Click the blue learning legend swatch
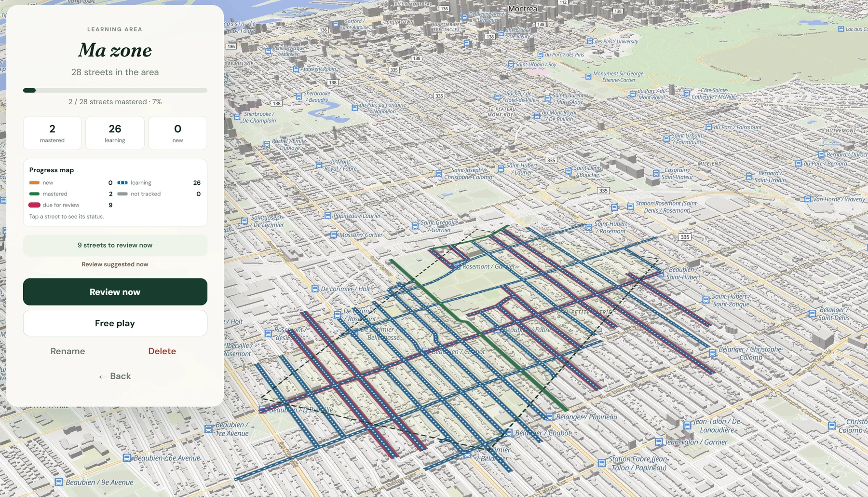The image size is (868, 497). 122,183
